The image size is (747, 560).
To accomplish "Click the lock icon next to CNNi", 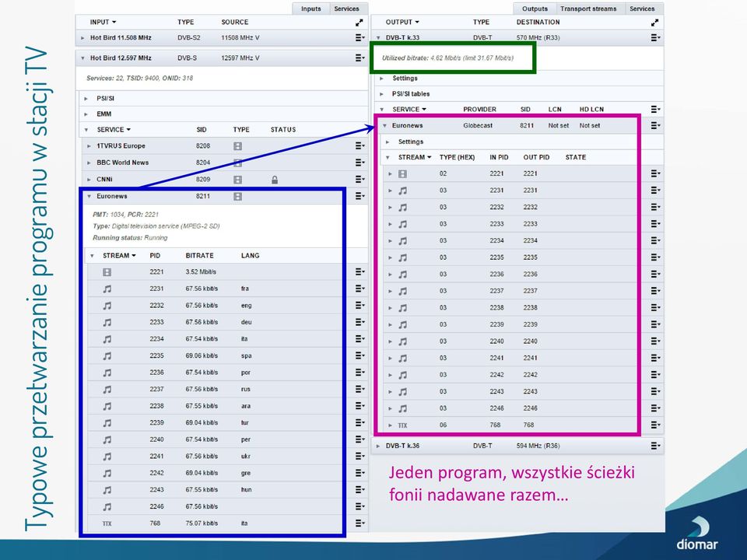I will (x=275, y=180).
